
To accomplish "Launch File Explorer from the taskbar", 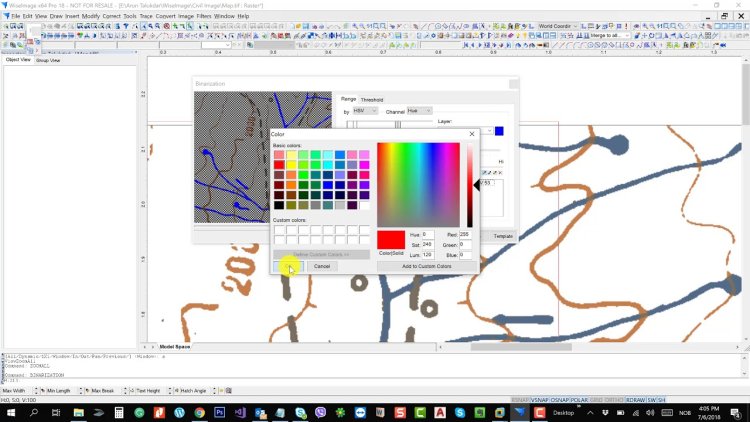I will 78,412.
